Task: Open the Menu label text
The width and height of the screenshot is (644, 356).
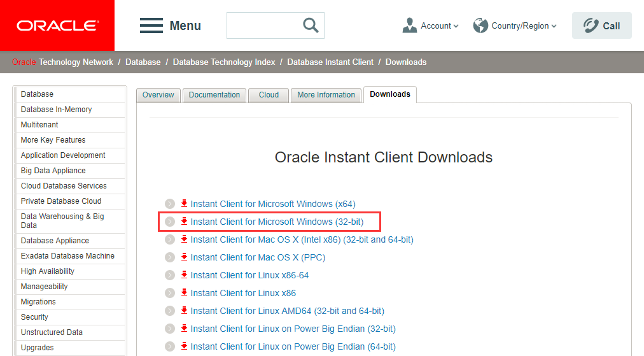Action: point(185,25)
